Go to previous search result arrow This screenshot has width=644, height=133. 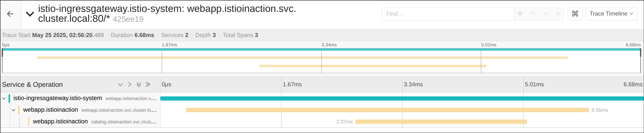click(533, 14)
